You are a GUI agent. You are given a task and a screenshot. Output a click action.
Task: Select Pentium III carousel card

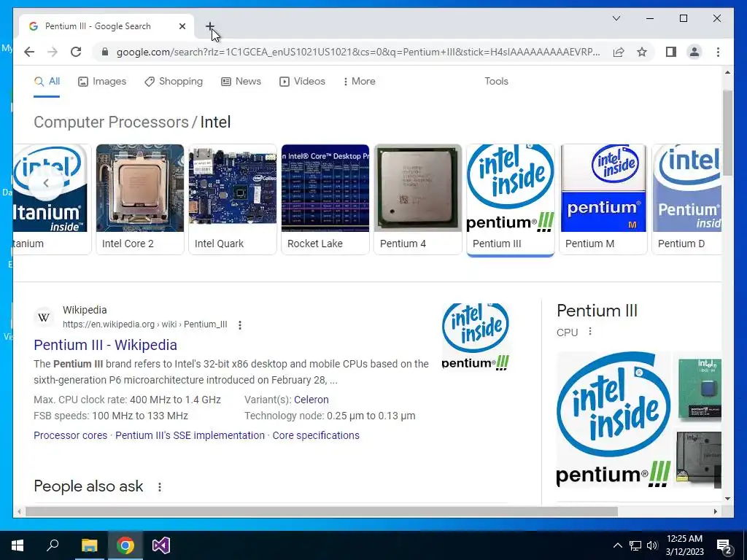click(510, 199)
